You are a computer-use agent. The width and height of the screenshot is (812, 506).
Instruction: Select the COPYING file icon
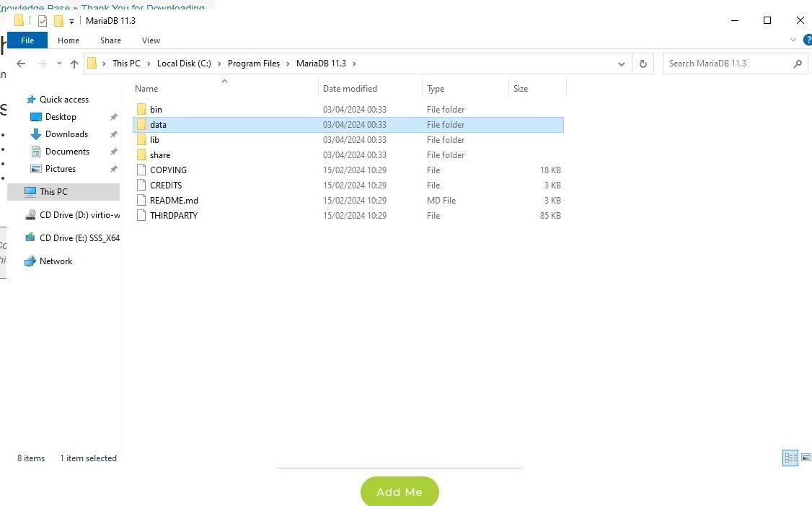pos(141,170)
